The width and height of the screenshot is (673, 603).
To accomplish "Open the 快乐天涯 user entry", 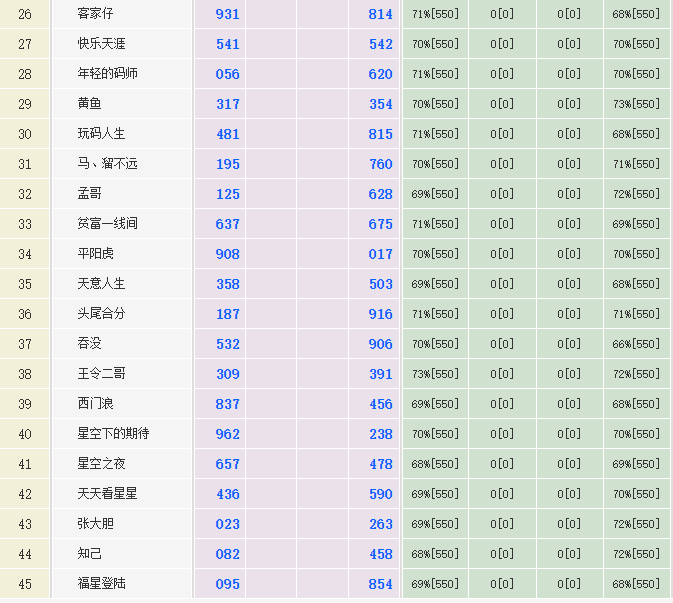I will coord(101,44).
